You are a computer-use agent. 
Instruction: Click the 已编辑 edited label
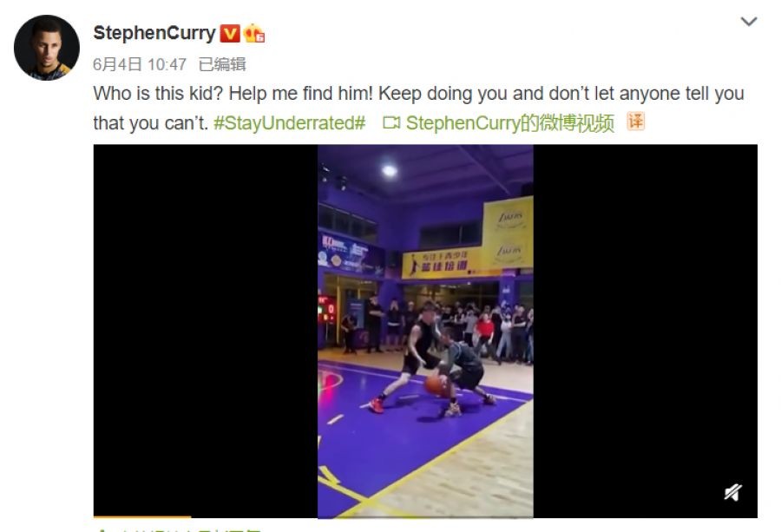[222, 64]
